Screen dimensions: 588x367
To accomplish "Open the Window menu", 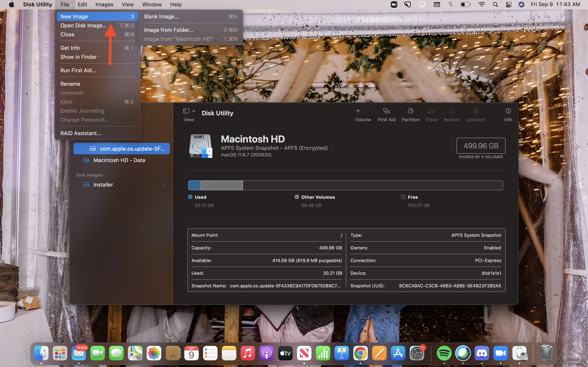I will click(152, 4).
